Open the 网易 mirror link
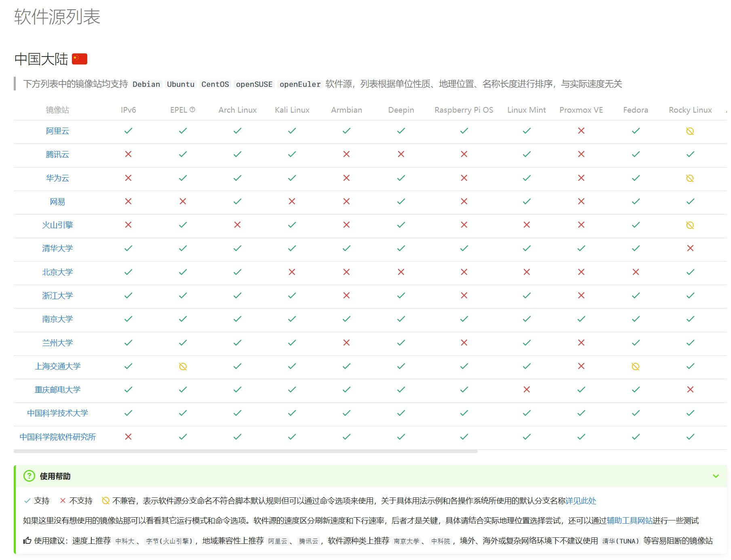This screenshot has width=731, height=560. pos(57,202)
